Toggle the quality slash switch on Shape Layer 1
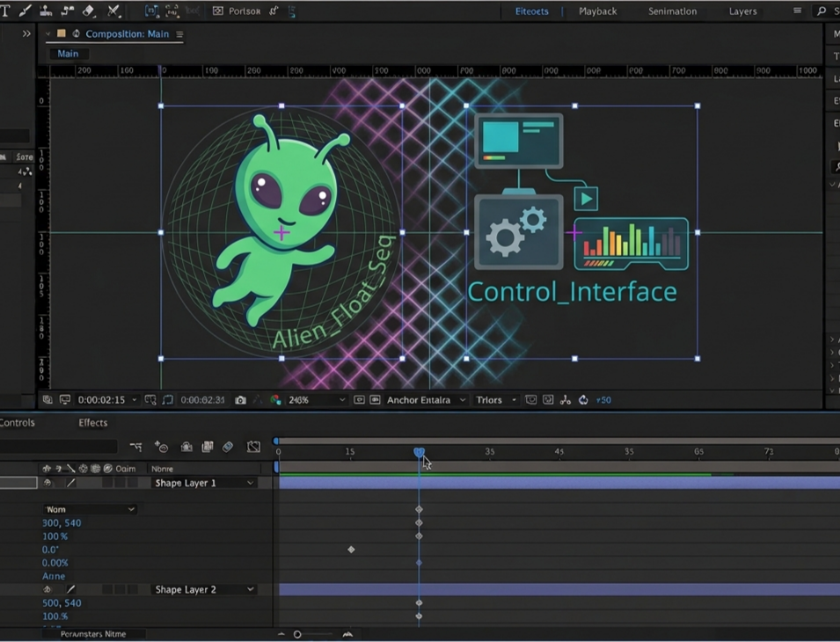This screenshot has height=642, width=840. pos(70,483)
